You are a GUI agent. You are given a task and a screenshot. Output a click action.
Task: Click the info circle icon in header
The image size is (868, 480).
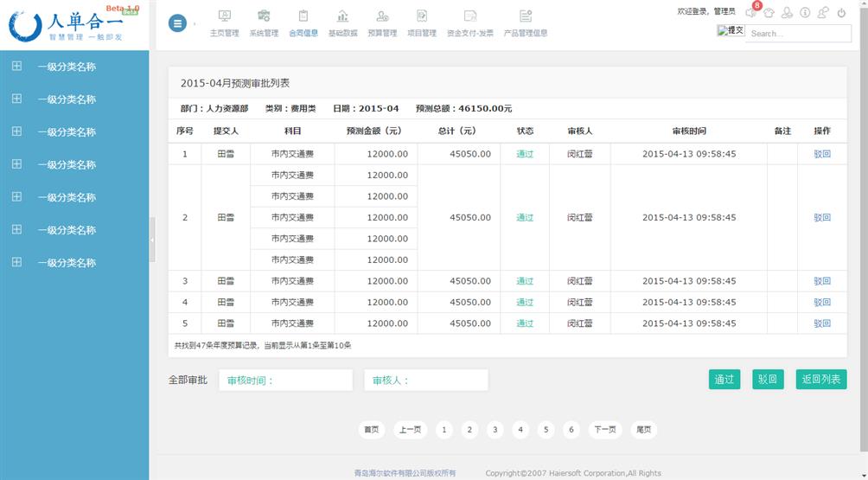coord(805,13)
